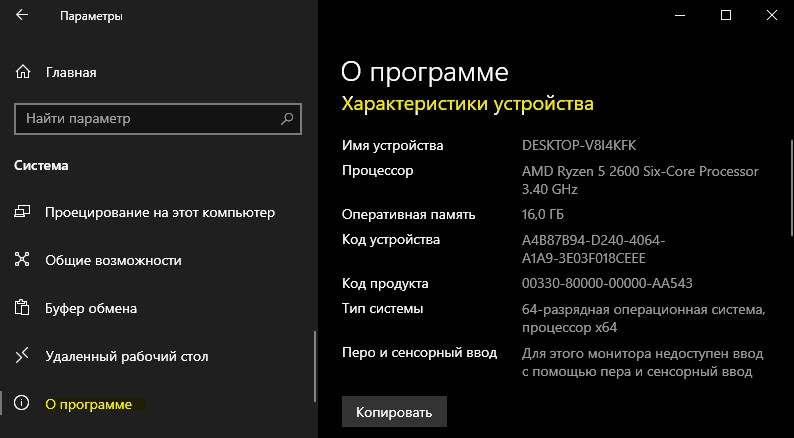This screenshot has width=794, height=438.
Task: Open the Главная home icon
Action: (23, 72)
